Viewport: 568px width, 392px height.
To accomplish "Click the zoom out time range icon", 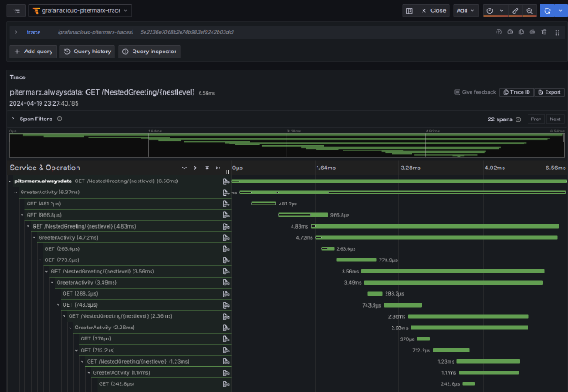I will [x=529, y=10].
